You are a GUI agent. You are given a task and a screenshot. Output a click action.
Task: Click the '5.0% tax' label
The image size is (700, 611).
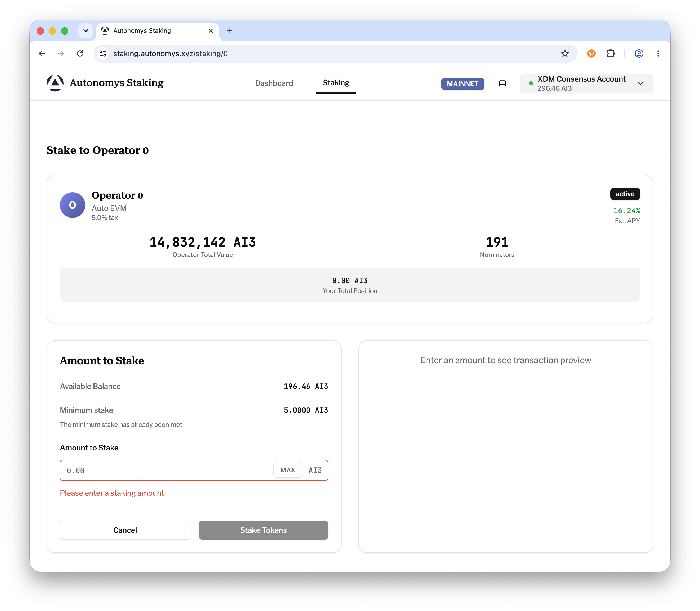105,218
